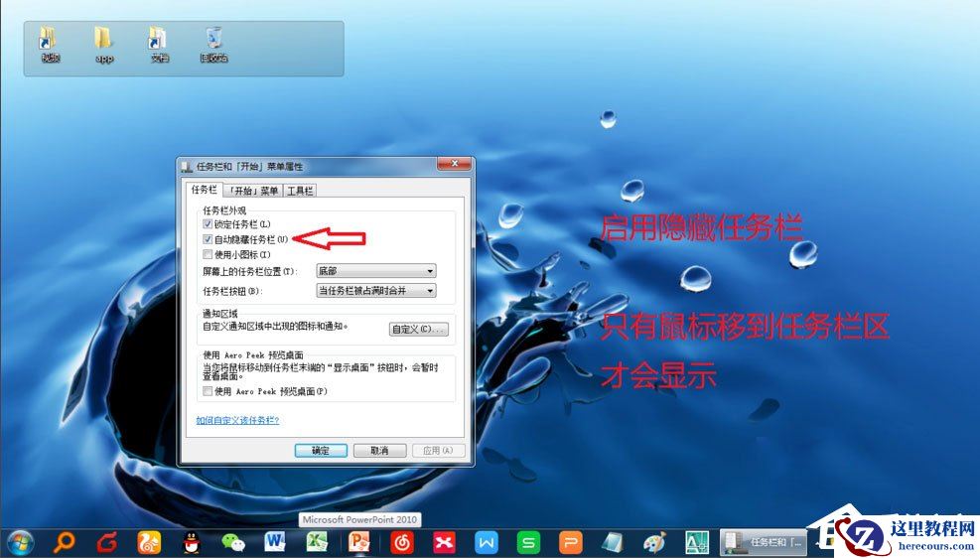Open Microsoft Word from the taskbar
This screenshot has width=980, height=558.
(x=274, y=542)
